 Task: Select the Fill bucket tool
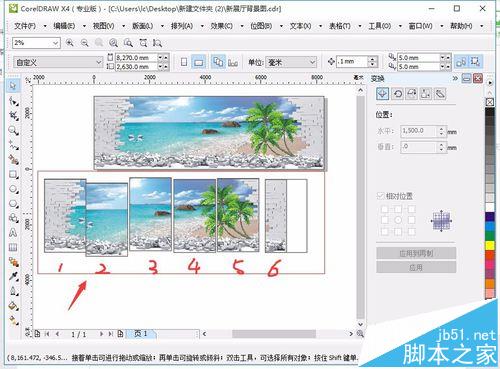[13, 306]
